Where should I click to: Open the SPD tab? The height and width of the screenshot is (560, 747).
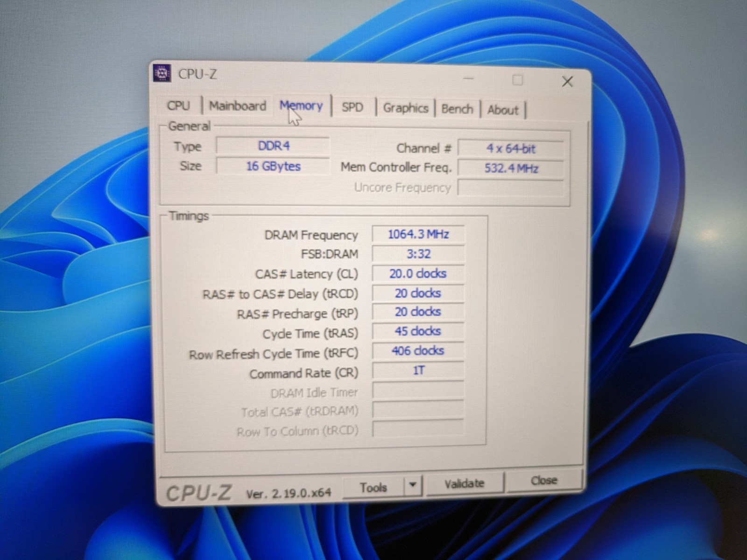coord(352,107)
